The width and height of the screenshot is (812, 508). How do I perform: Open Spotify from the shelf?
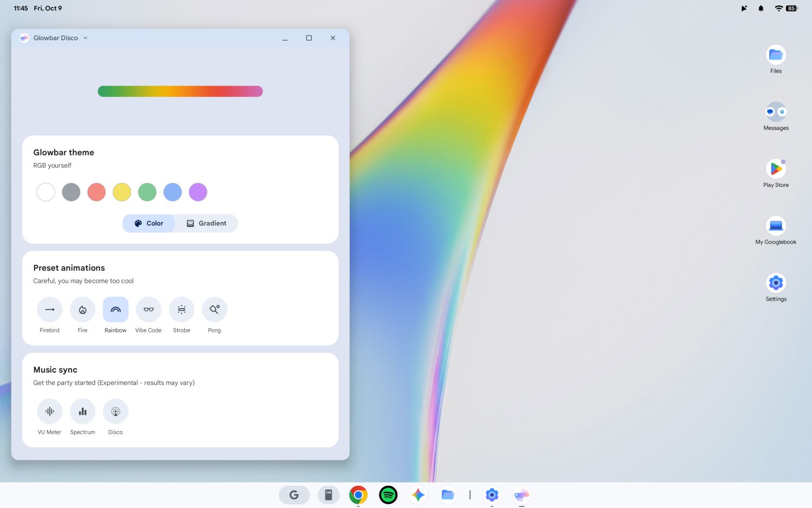(x=388, y=494)
